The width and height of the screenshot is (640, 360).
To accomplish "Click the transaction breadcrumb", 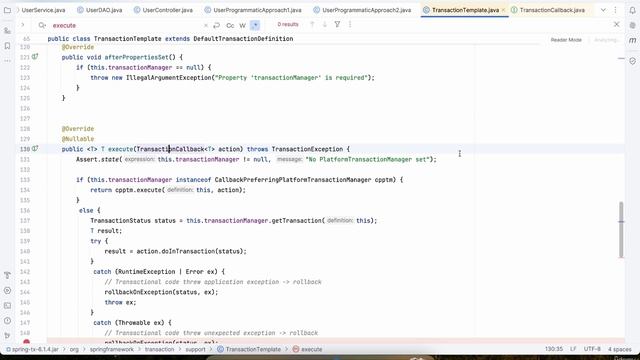I will tap(159, 349).
